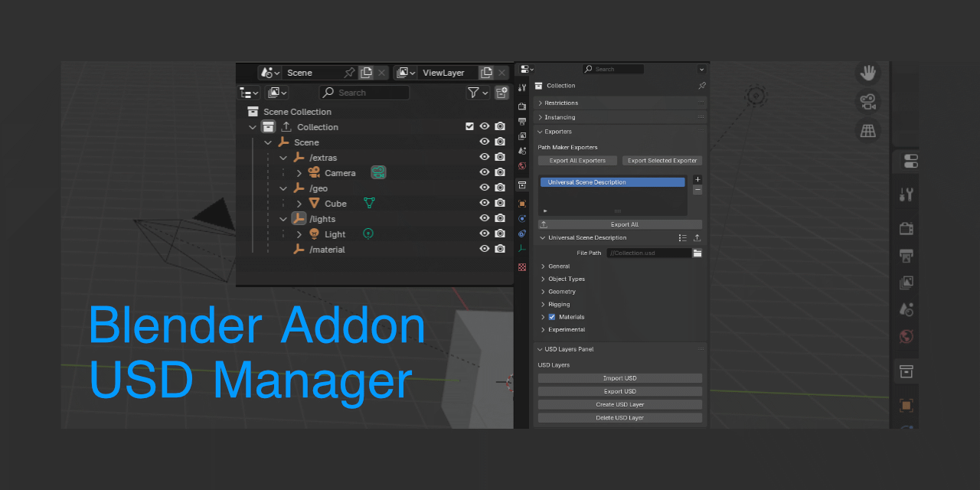Open World Properties globe icon
This screenshot has width=980, height=490.
[x=521, y=166]
